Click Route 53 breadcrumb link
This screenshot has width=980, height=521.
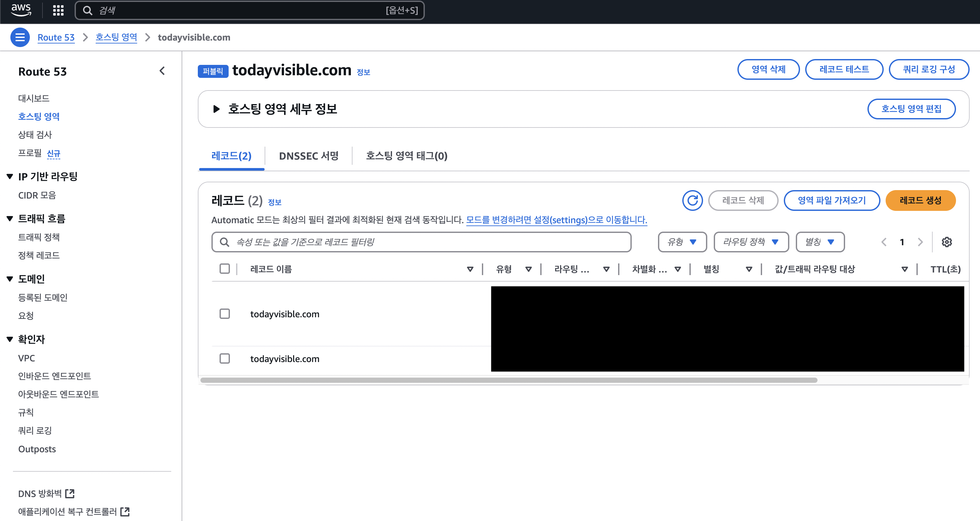pos(56,37)
